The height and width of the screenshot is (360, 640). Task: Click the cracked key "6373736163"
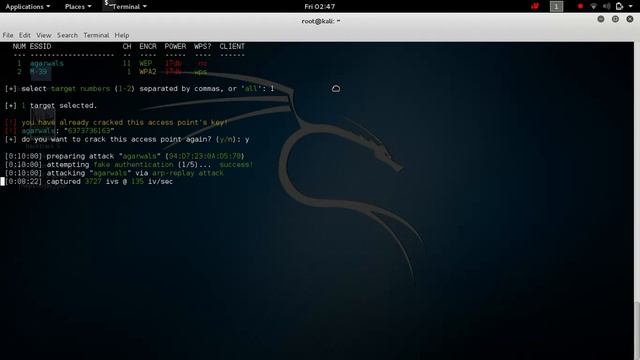89,131
